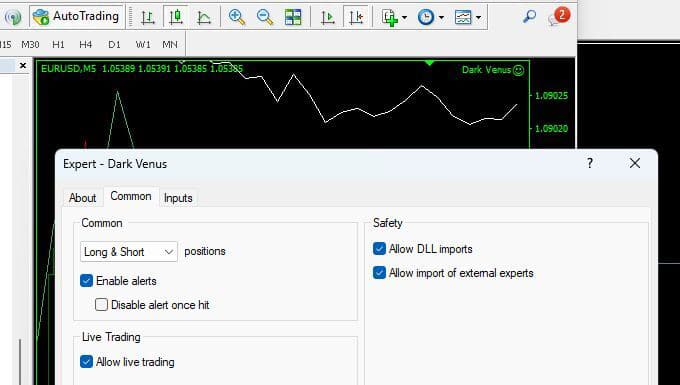
Task: Select the line chart icon
Action: click(x=204, y=17)
